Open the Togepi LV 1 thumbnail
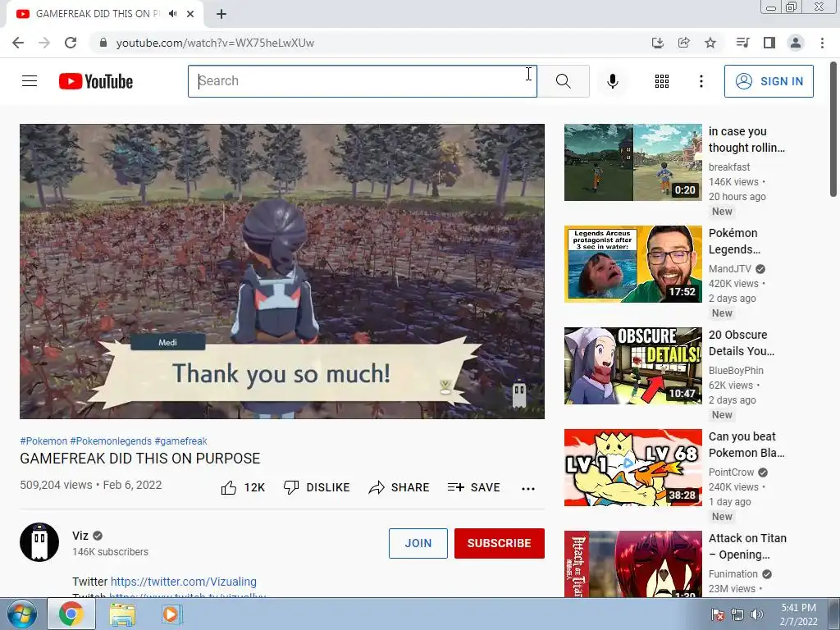The image size is (840, 630). (632, 468)
